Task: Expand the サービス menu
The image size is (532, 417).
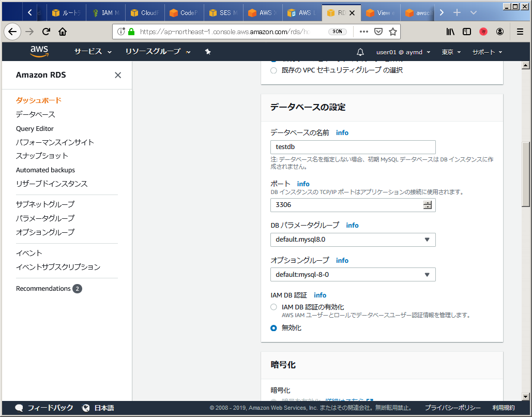Action: coord(93,52)
